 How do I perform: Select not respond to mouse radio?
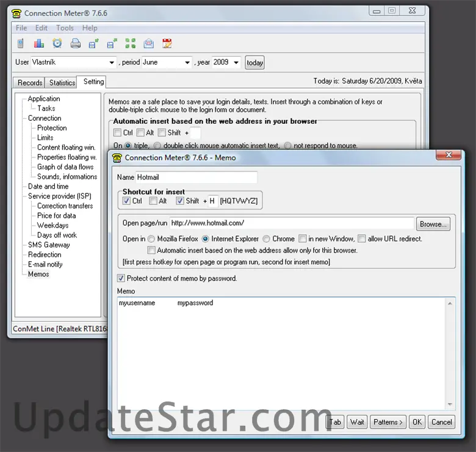287,146
